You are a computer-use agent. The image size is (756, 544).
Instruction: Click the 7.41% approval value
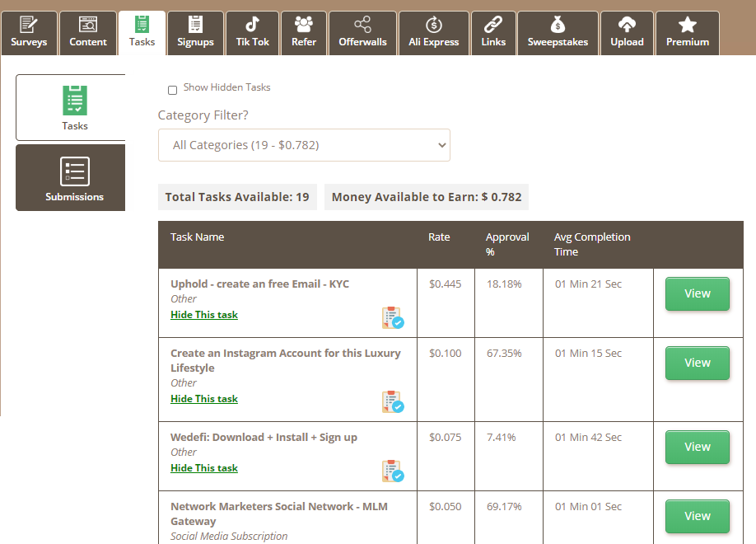click(x=501, y=438)
